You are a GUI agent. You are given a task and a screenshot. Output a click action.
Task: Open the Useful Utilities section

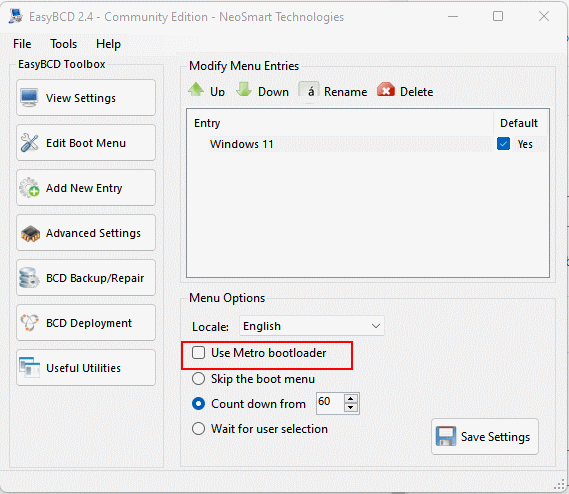point(86,368)
